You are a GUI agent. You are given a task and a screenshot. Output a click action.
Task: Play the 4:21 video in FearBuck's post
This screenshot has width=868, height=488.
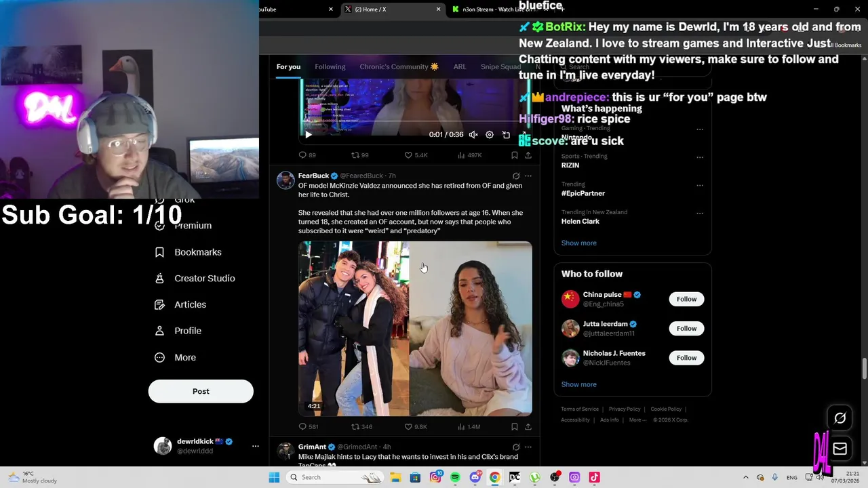click(x=415, y=329)
